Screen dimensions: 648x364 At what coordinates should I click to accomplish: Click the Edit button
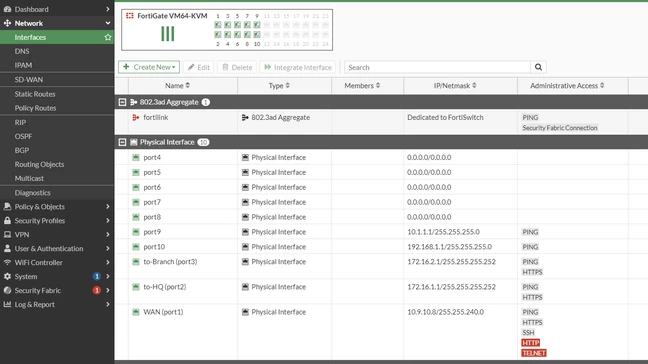click(199, 67)
